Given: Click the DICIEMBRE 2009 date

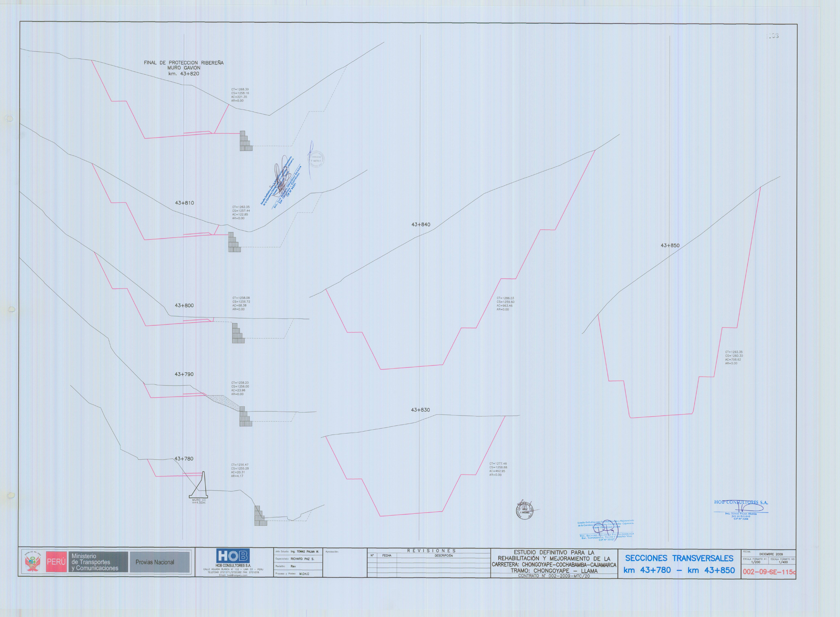Looking at the screenshot, I should tap(771, 554).
